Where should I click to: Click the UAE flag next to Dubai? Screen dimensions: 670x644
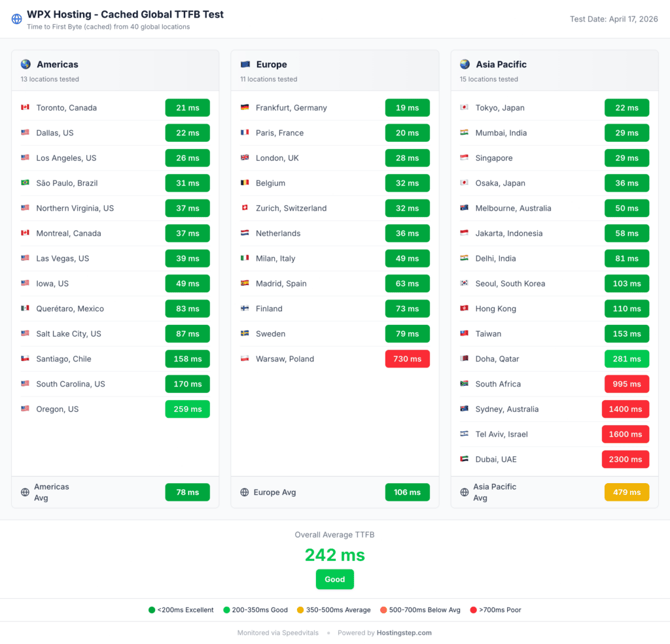[x=465, y=459]
